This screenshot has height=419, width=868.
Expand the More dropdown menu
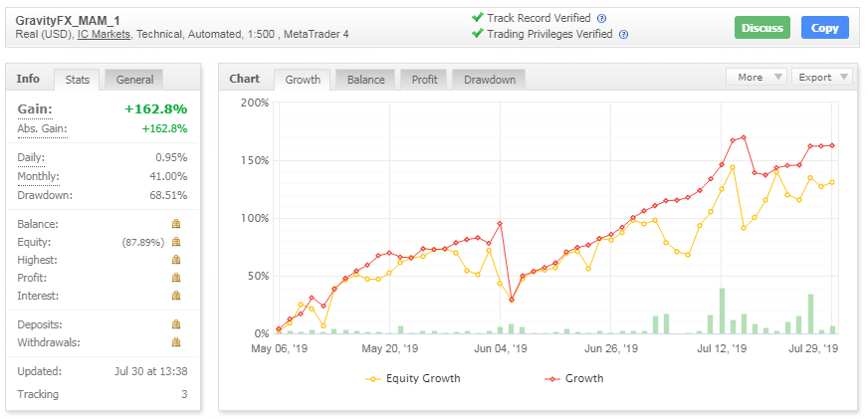[757, 77]
